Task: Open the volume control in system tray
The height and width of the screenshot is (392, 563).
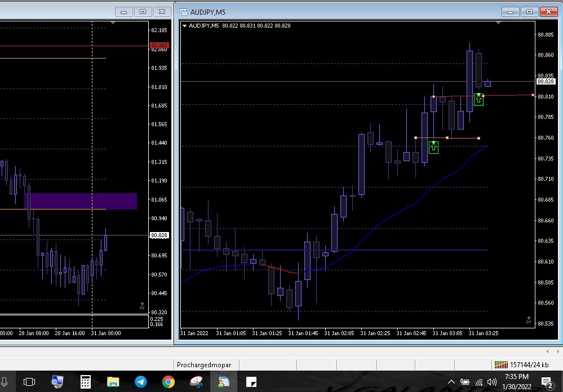Action: [492, 382]
